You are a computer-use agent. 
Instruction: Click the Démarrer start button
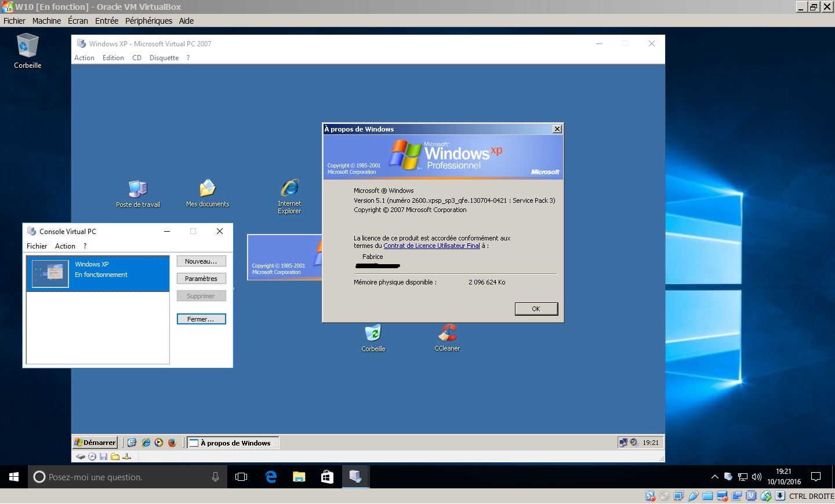tap(95, 443)
